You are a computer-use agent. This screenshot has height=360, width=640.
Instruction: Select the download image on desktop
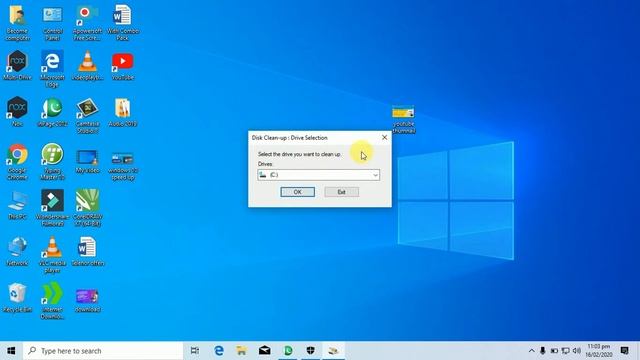(x=87, y=300)
